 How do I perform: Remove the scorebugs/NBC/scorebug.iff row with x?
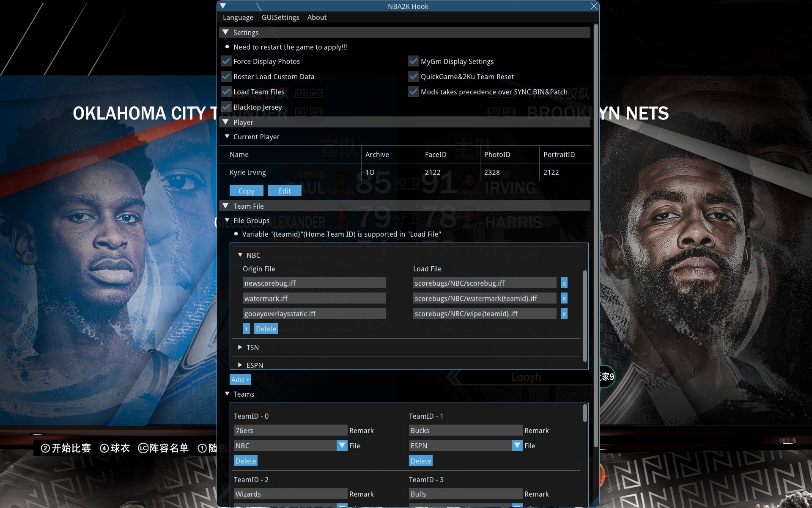pyautogui.click(x=564, y=283)
